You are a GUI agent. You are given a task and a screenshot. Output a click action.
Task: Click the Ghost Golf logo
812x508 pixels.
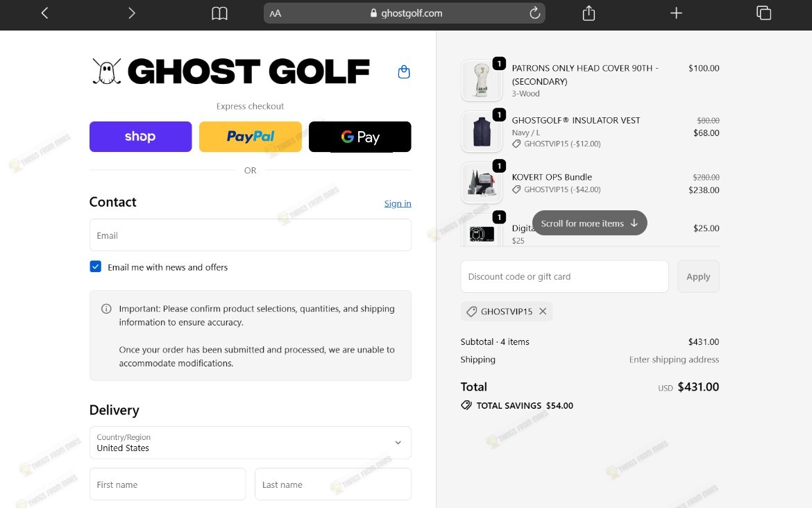[x=231, y=71]
